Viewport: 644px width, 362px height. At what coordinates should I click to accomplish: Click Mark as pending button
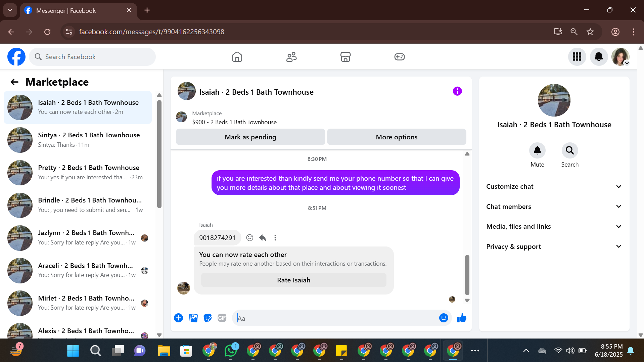click(250, 137)
